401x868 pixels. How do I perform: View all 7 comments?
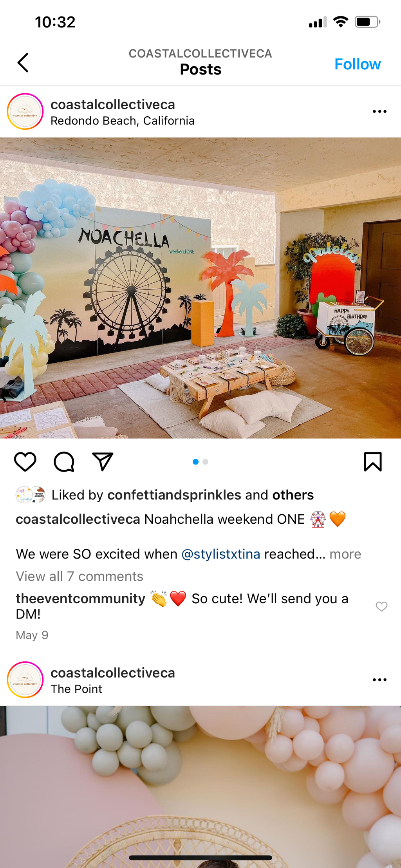[79, 576]
